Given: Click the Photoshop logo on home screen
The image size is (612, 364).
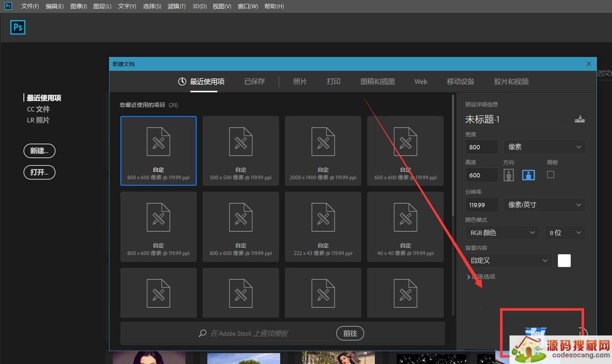Looking at the screenshot, I should click(x=18, y=27).
